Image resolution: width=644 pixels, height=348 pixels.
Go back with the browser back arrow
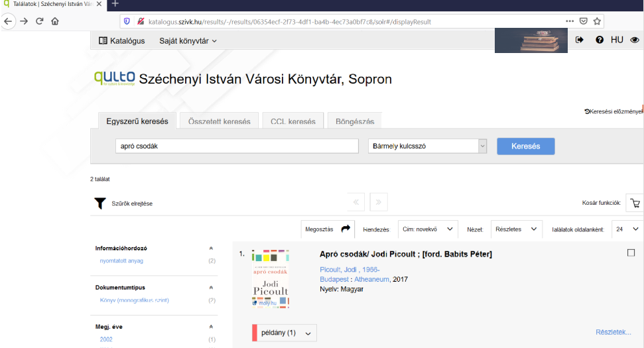tap(8, 21)
